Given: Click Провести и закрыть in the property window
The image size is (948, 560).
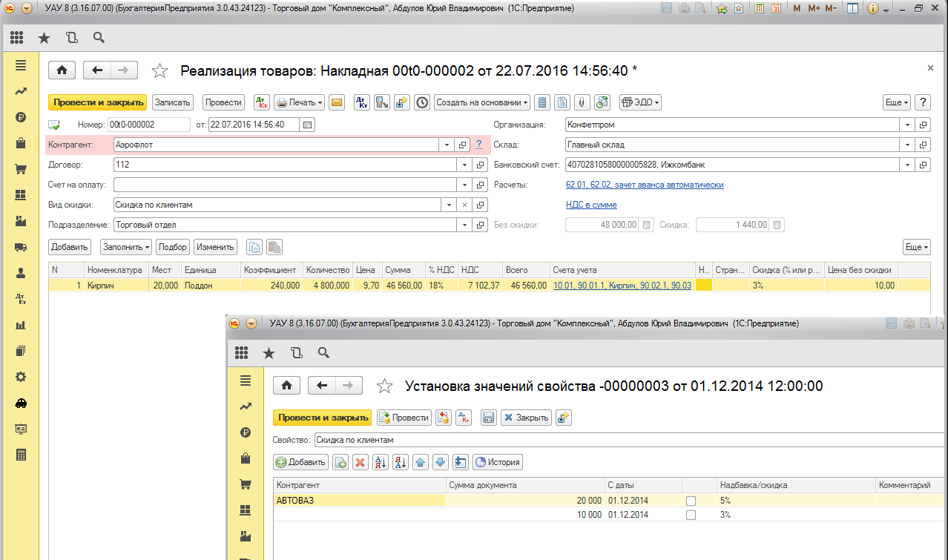Looking at the screenshot, I should [x=322, y=418].
